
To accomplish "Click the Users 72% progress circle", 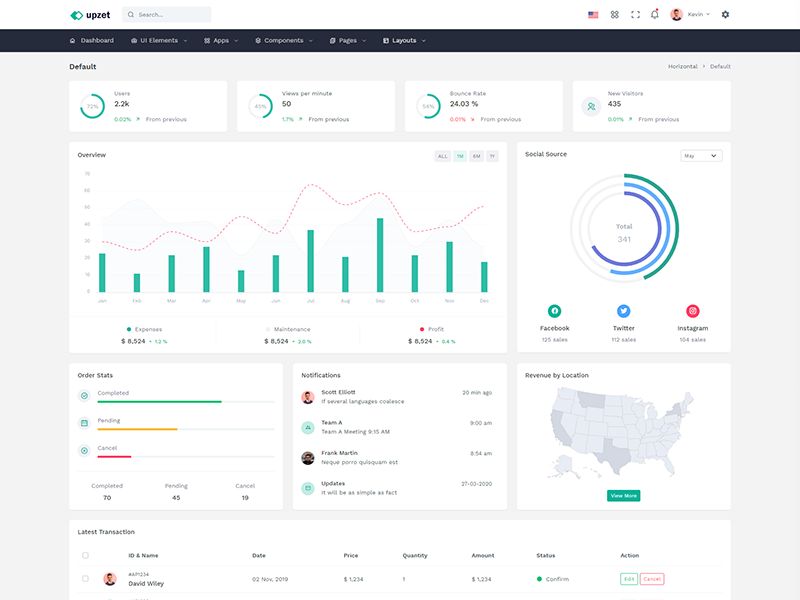I will 92,106.
